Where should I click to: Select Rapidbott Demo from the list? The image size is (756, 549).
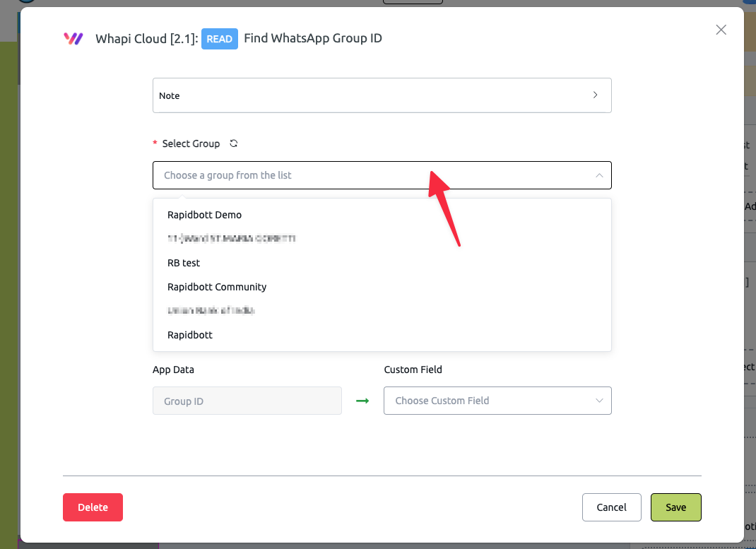point(204,215)
